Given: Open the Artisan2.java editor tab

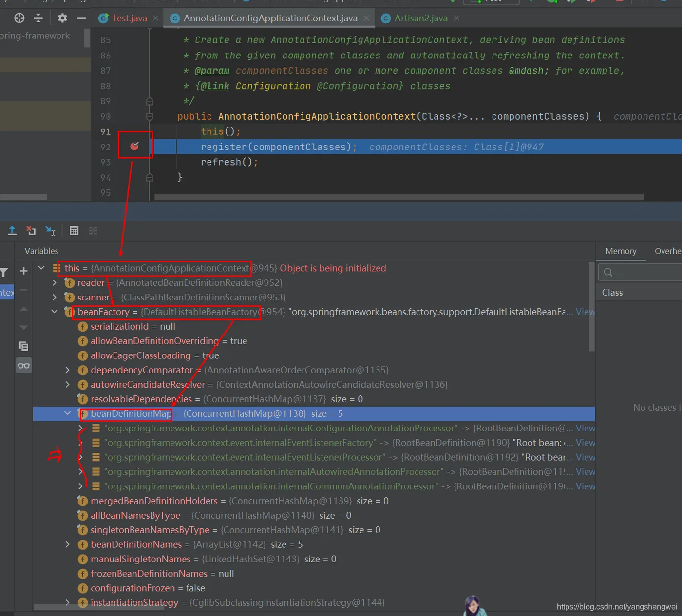Looking at the screenshot, I should click(x=420, y=19).
